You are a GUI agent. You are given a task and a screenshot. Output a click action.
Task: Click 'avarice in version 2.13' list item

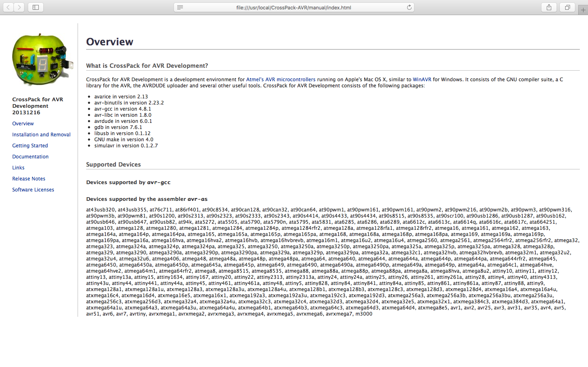click(x=121, y=97)
